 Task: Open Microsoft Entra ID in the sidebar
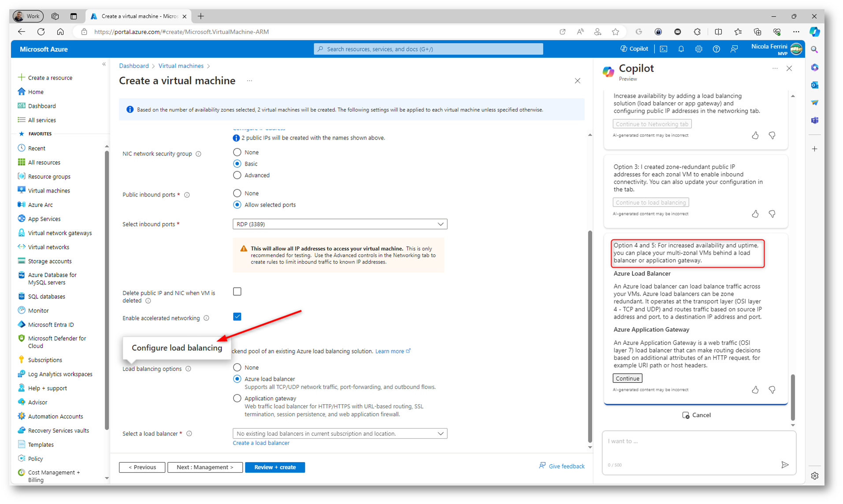(51, 324)
